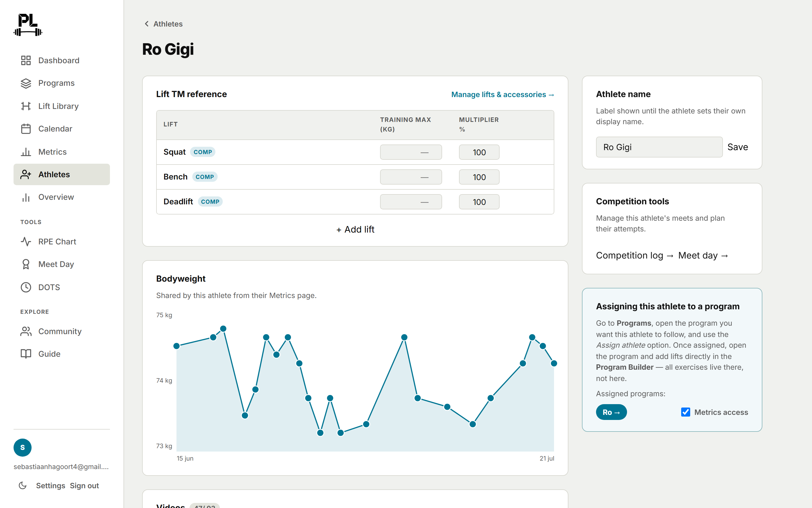This screenshot has width=812, height=508.
Task: Click Settings at the sidebar bottom
Action: click(51, 486)
